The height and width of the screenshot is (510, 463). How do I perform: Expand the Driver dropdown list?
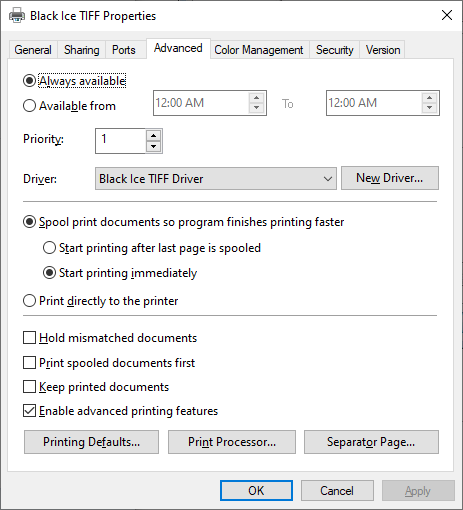(x=216, y=179)
